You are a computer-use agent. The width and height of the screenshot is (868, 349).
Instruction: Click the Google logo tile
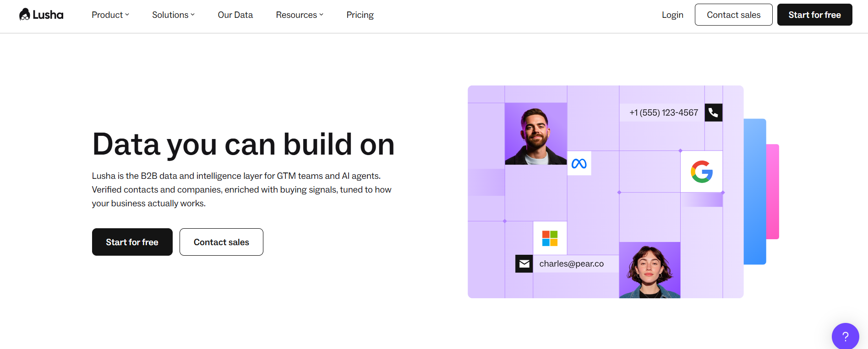click(x=701, y=172)
